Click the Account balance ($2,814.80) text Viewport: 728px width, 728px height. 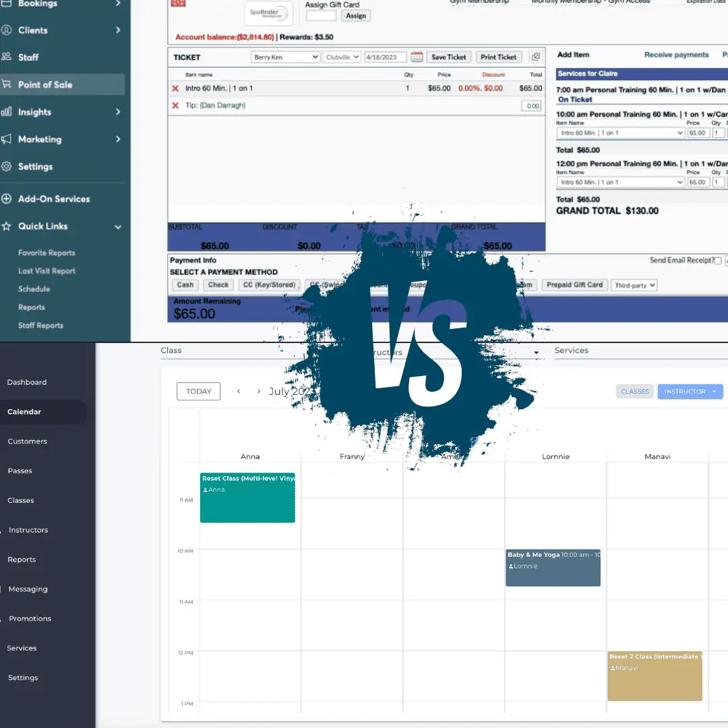pos(224,37)
